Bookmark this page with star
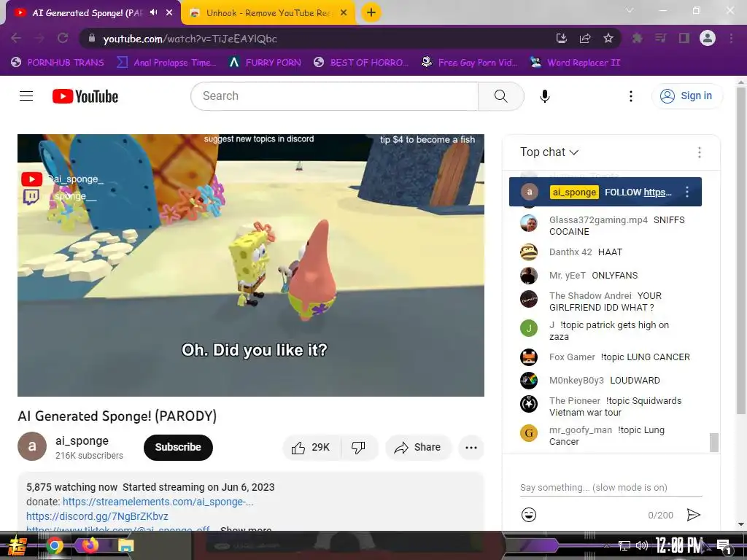 [608, 38]
